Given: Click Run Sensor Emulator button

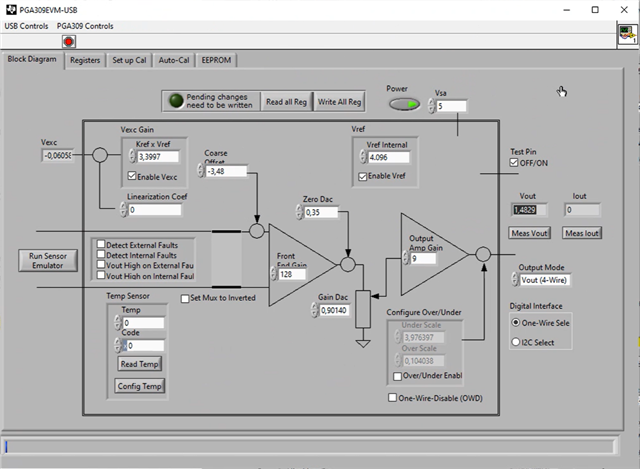Looking at the screenshot, I should coord(48,260).
